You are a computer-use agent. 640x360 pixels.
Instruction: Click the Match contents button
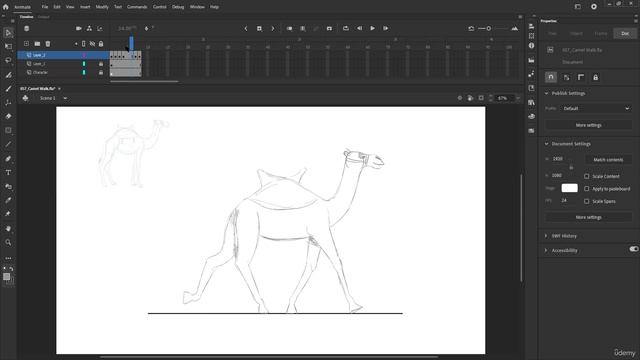tap(608, 160)
